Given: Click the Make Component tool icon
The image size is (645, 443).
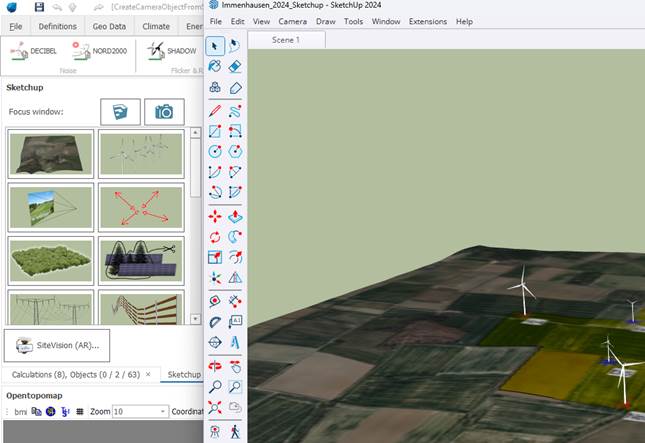Looking at the screenshot, I should point(215,87).
